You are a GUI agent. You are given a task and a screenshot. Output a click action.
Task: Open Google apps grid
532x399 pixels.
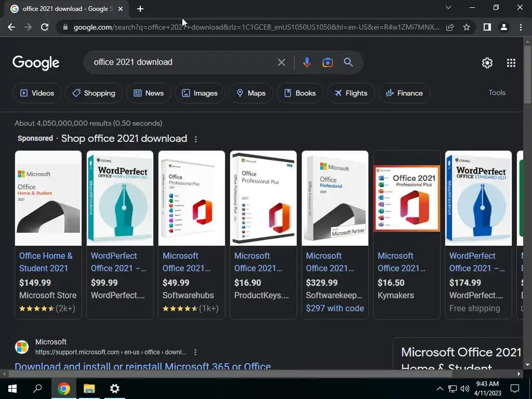coord(511,63)
